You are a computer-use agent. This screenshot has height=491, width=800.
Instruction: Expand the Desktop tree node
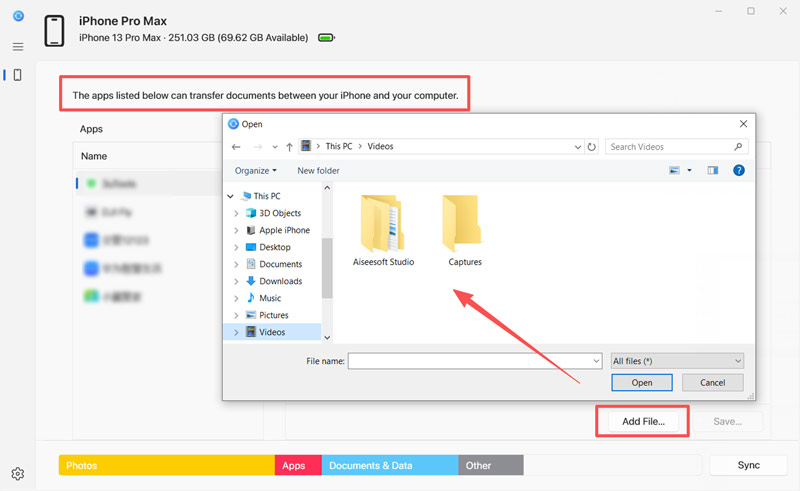tap(236, 248)
